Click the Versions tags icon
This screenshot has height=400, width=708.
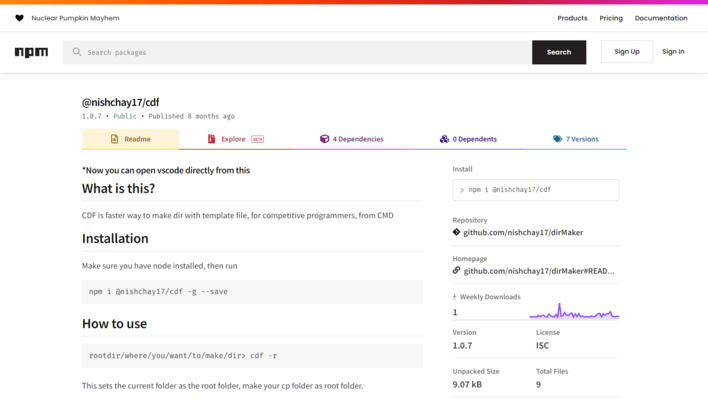click(x=558, y=139)
